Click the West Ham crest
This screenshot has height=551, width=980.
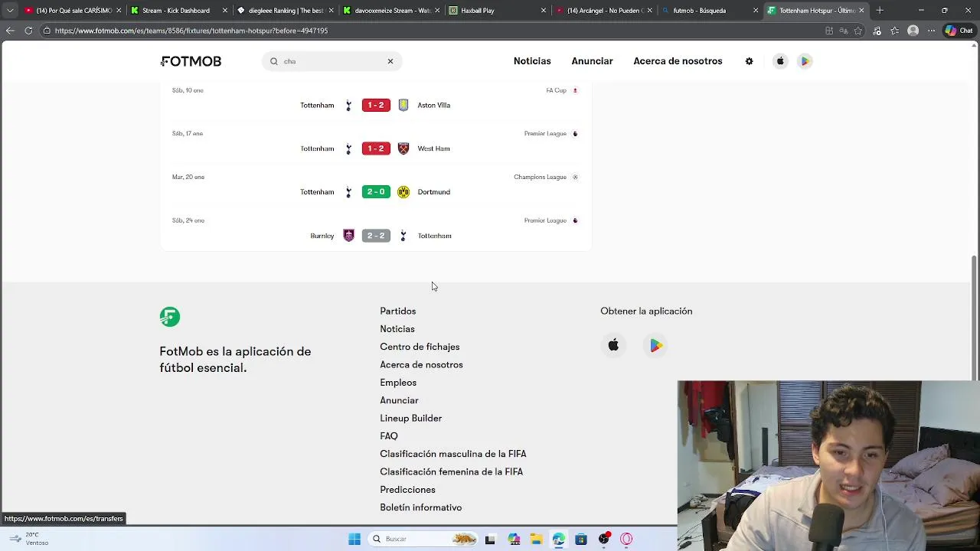(403, 148)
